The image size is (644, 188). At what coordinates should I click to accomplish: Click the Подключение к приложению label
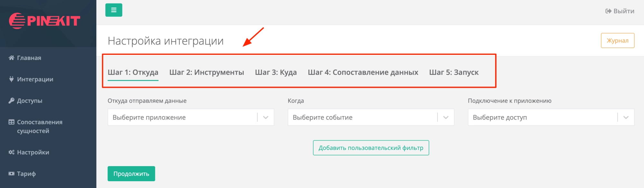[x=510, y=101]
